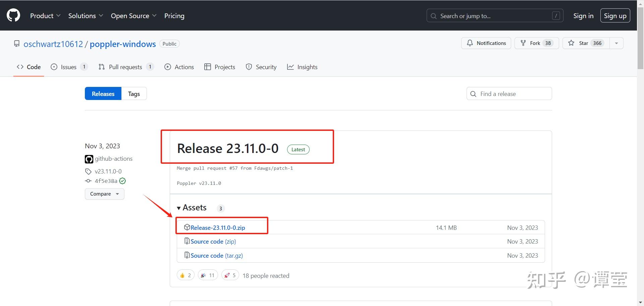
Task: Click the file icon beside Source code (zip)
Action: 187,241
